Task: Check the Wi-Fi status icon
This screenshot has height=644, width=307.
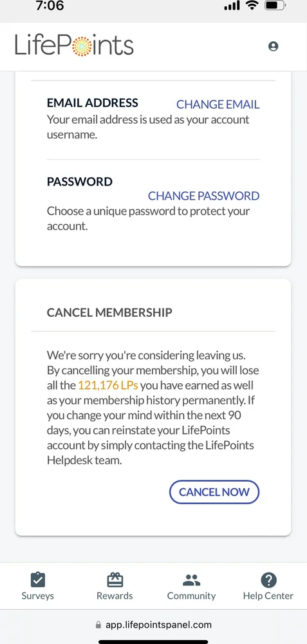Action: tap(250, 6)
